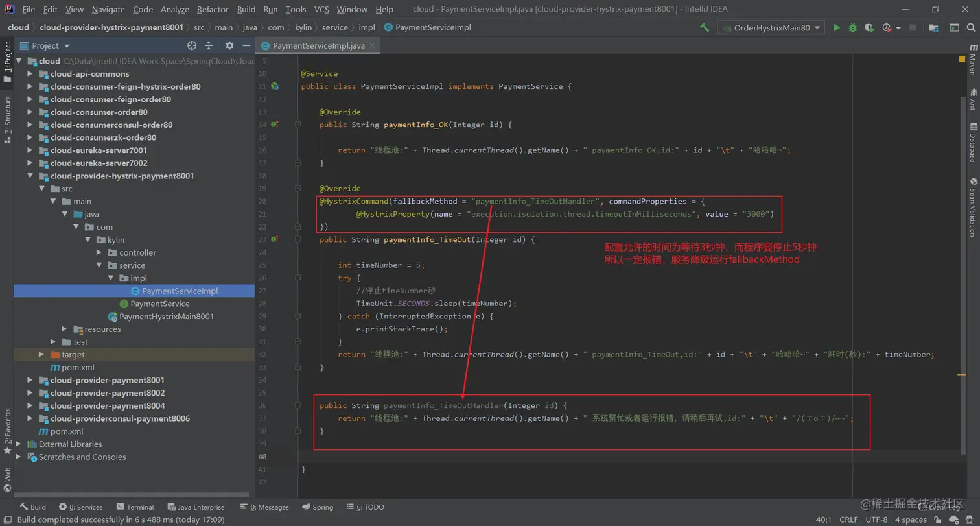Start debugging with the green bug icon
The image size is (980, 526).
(853, 28)
